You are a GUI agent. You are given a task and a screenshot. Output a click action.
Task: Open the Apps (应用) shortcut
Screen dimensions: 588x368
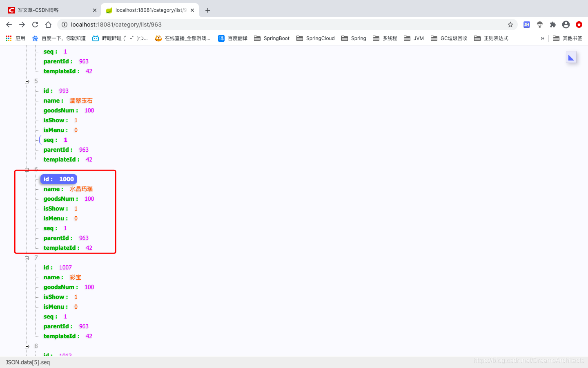[x=16, y=38]
